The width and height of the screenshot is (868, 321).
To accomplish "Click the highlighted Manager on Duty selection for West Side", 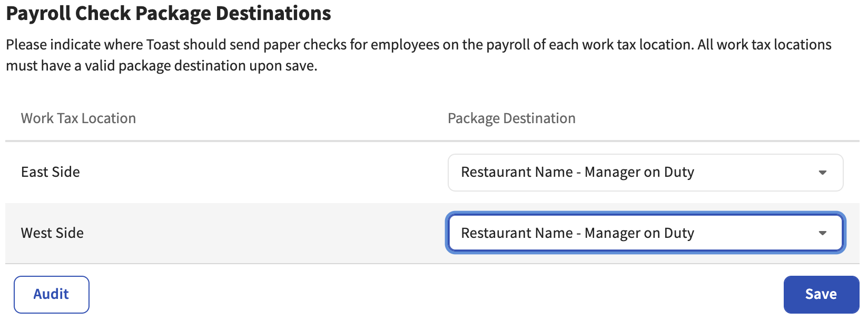I will pos(578,233).
